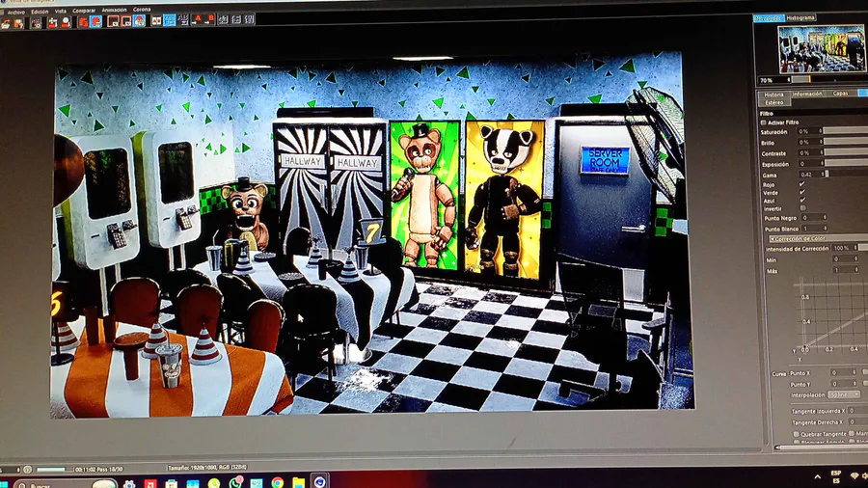Click the Intensidad de Corrección 100% field

[x=845, y=248]
